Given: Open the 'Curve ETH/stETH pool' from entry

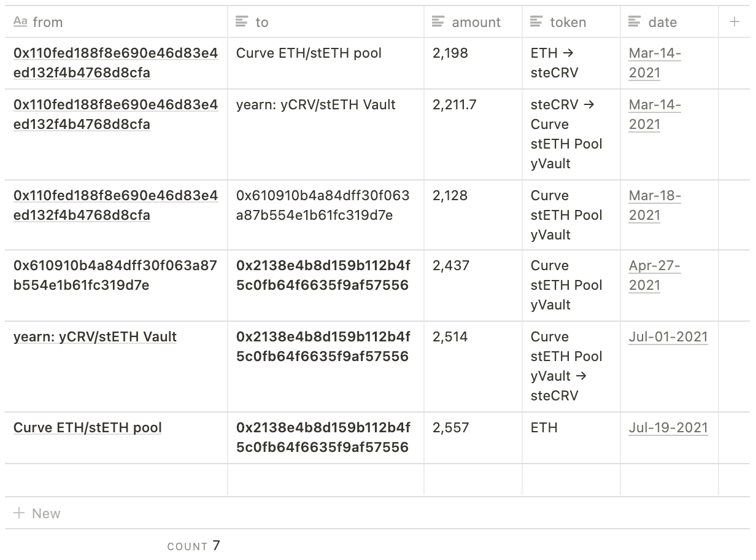Looking at the screenshot, I should [x=88, y=428].
